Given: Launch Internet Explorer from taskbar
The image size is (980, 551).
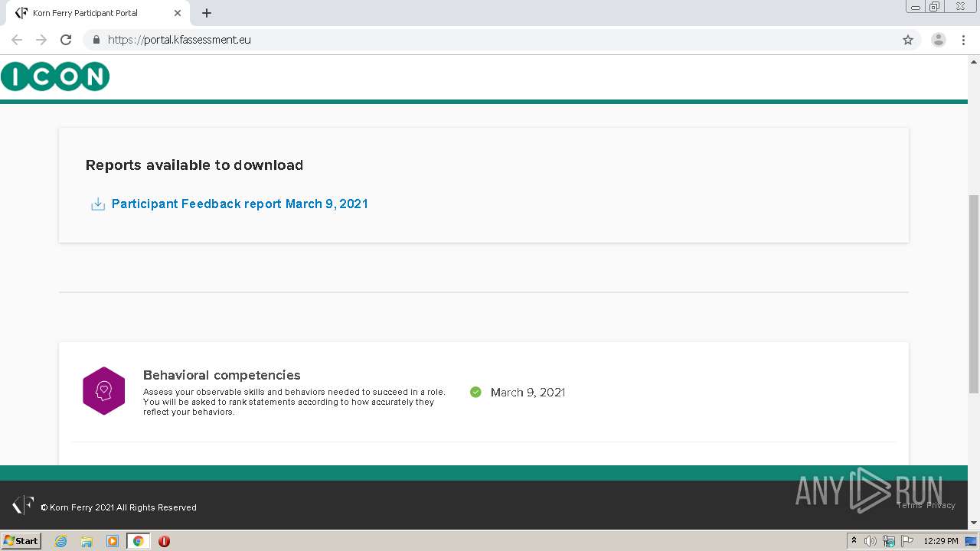Looking at the screenshot, I should tap(61, 541).
